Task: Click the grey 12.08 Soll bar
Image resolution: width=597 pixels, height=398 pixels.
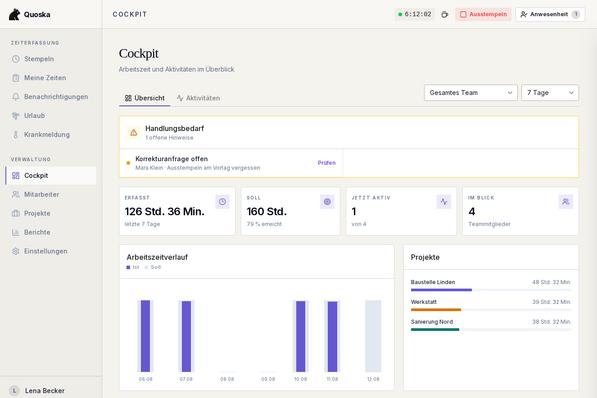Action: (373, 336)
